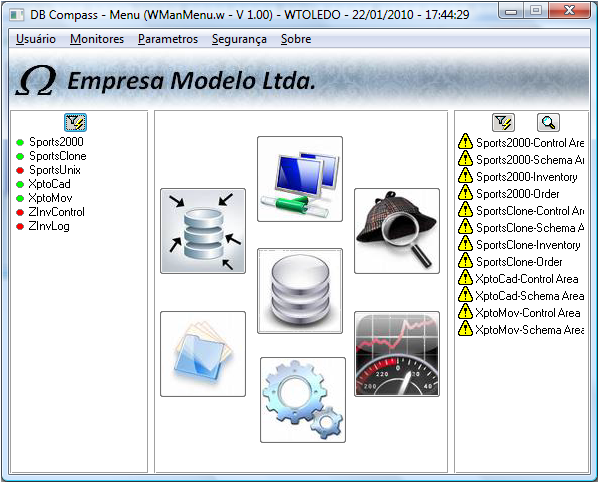598x482 pixels.
Task: Minimize the DB Compass window
Action: pyautogui.click(x=511, y=11)
